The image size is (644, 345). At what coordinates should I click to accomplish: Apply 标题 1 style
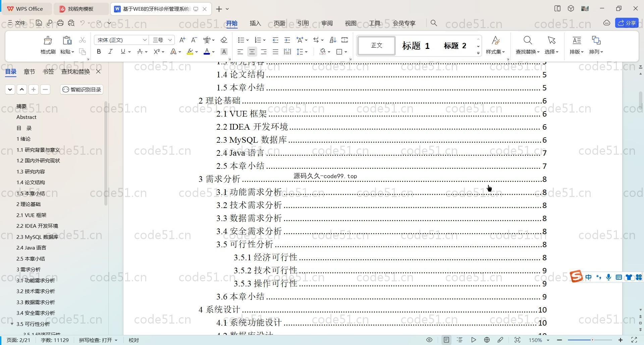click(416, 46)
